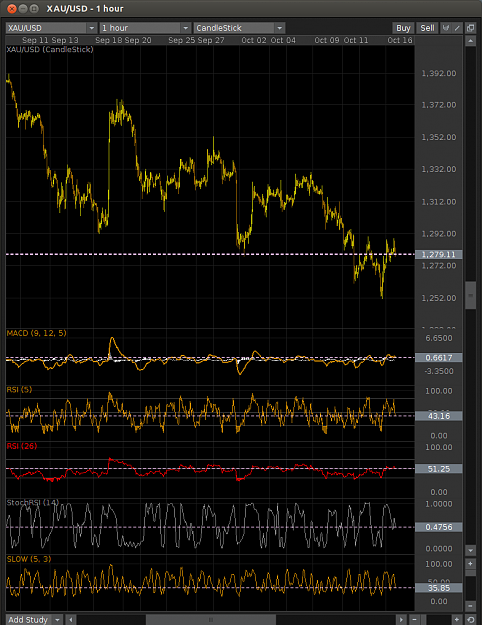Click the 0.6617 MACD value marker
The width and height of the screenshot is (482, 625).
[x=439, y=358]
